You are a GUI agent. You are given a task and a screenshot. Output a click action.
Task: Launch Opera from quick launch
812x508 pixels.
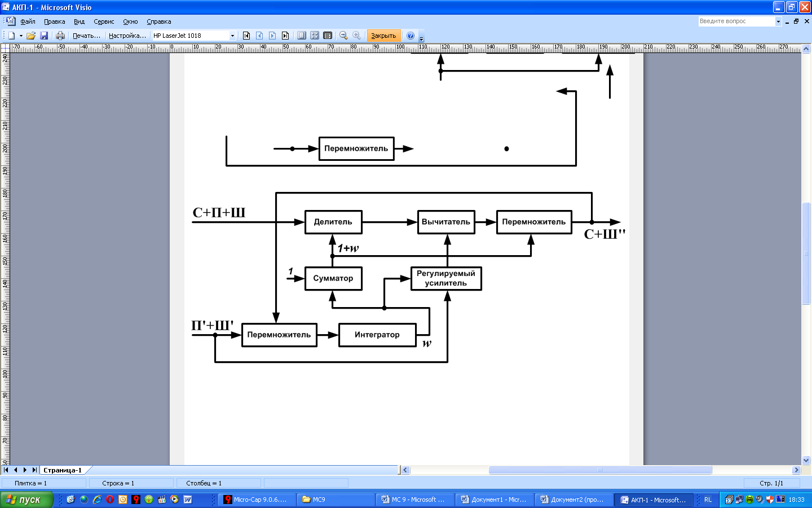(110, 500)
